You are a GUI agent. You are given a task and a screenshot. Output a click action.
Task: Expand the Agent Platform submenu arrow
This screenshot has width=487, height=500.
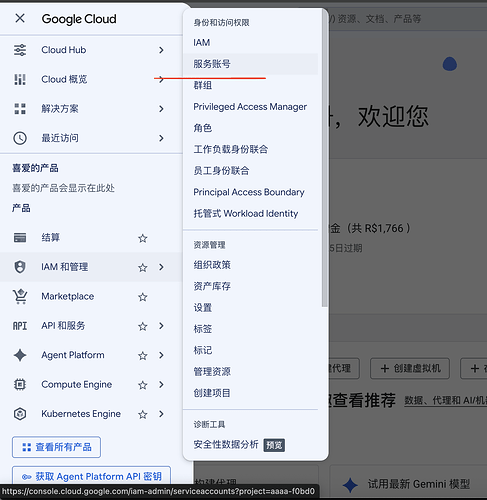pos(161,355)
